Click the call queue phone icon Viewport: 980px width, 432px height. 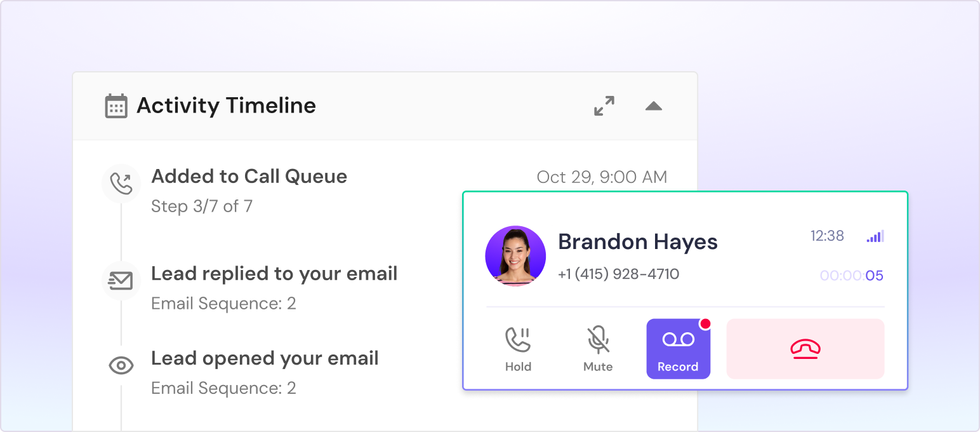click(x=121, y=184)
